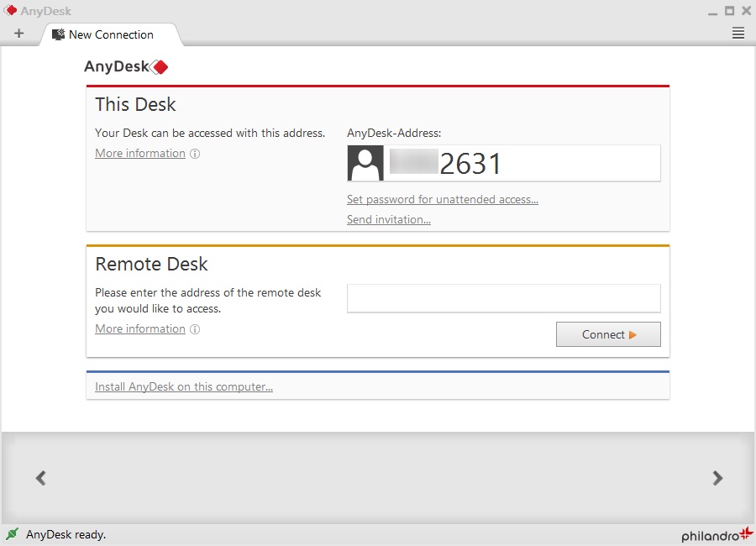The image size is (756, 546).
Task: Open a new tab with the plus icon
Action: (x=18, y=34)
